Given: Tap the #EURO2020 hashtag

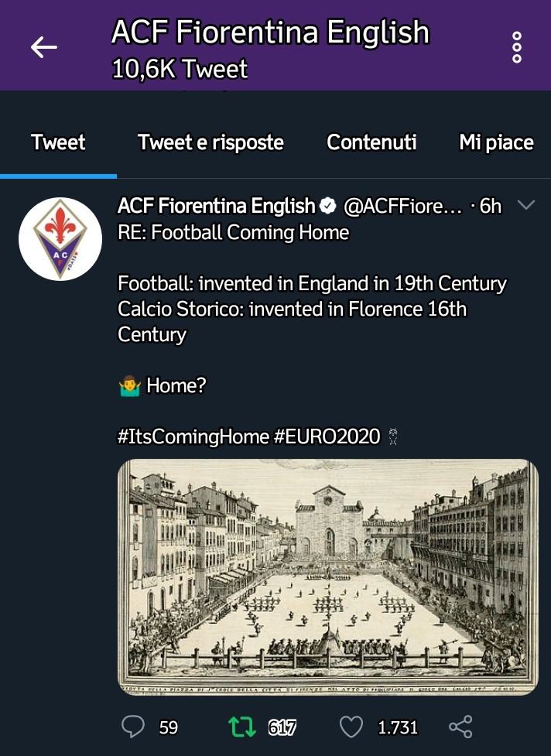Looking at the screenshot, I should [327, 436].
